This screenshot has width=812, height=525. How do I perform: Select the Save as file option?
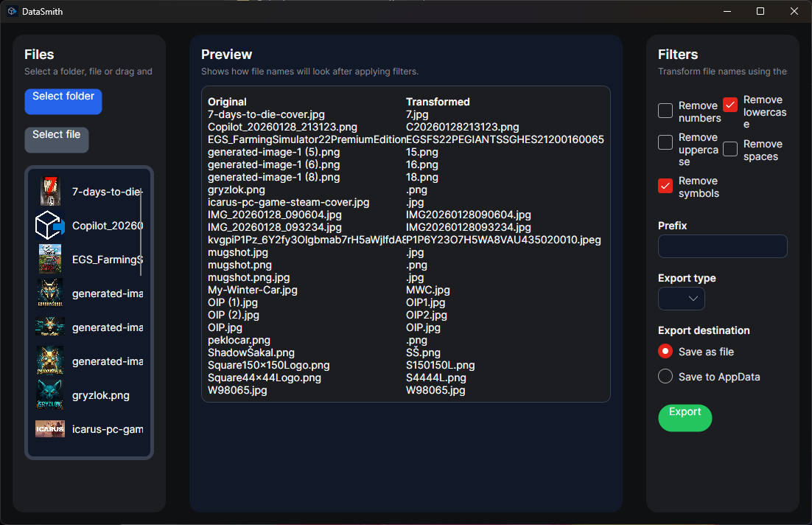point(665,352)
